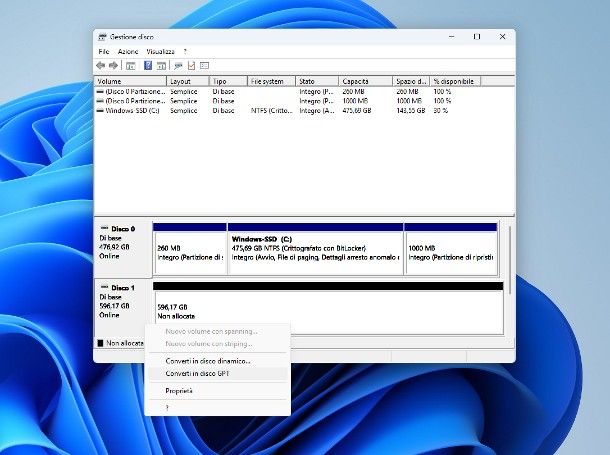Click the toolbar icon with the checkmark
This screenshot has height=455, width=610.
pos(191,65)
